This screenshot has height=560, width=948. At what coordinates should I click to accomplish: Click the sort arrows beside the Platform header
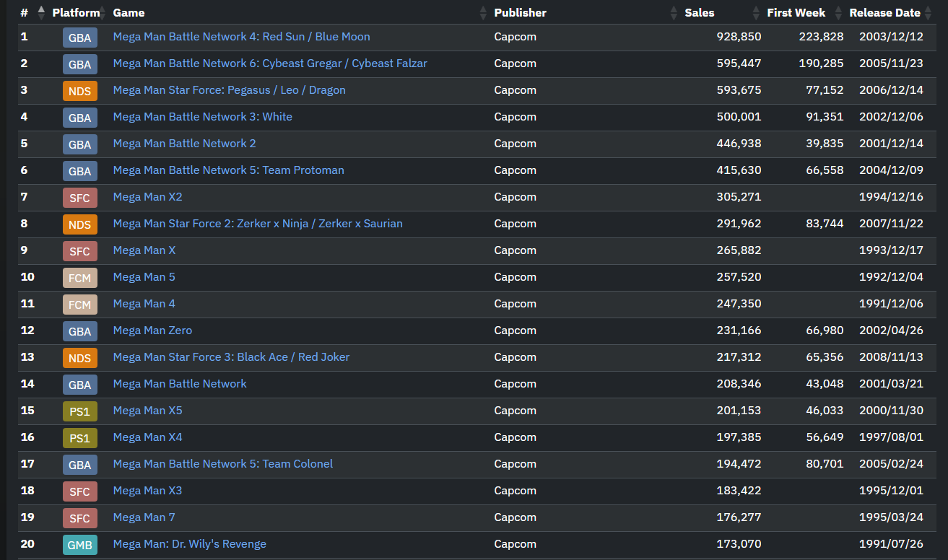click(x=102, y=12)
